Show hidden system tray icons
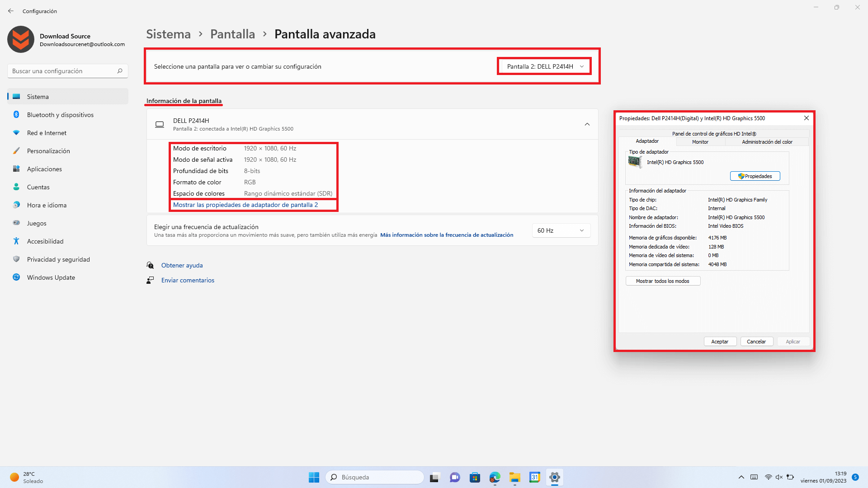Screen dimensions: 868x488 point(741,477)
